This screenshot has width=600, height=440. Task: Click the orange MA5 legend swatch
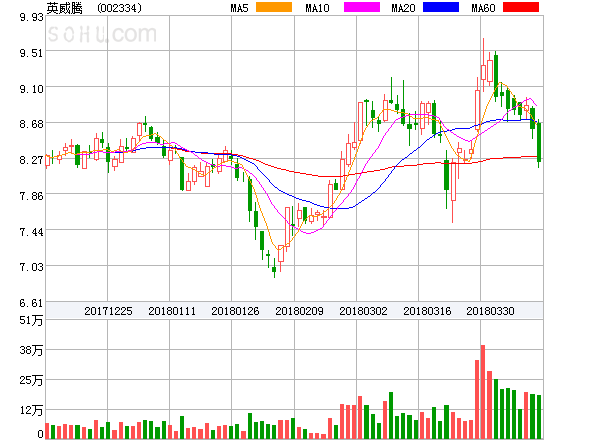click(274, 7)
